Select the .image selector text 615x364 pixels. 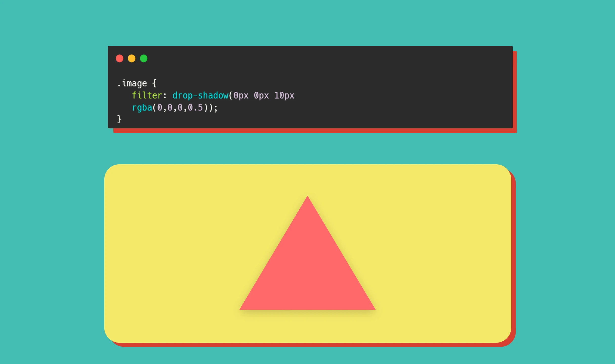point(132,83)
